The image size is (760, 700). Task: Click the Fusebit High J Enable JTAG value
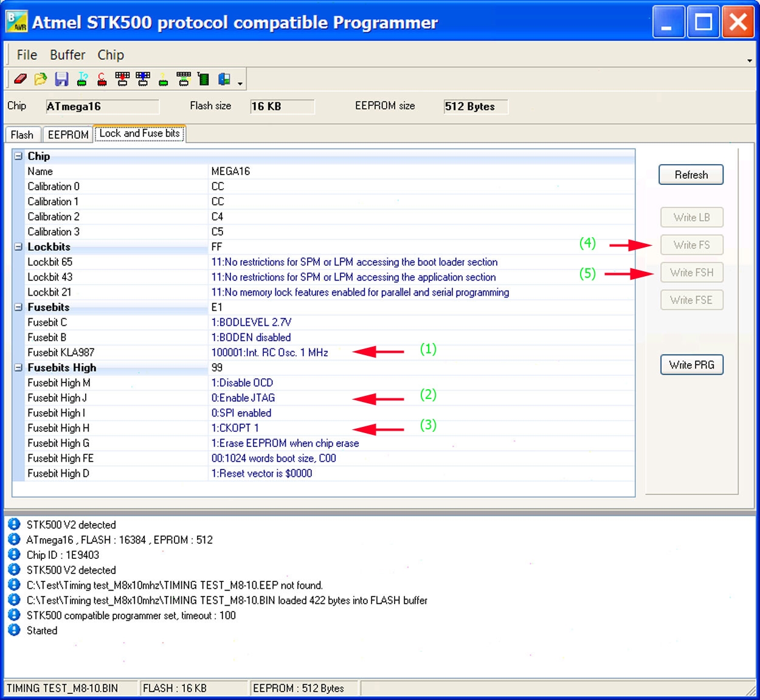(x=243, y=398)
